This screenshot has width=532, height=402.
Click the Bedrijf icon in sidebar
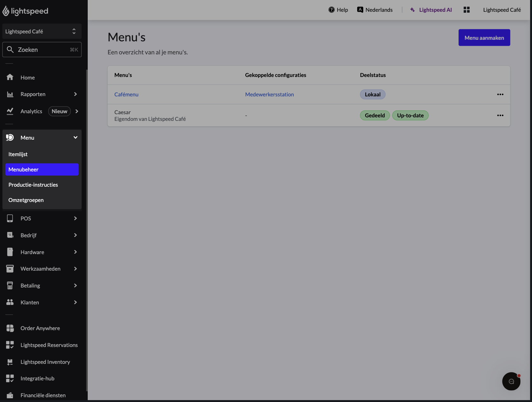pos(10,235)
